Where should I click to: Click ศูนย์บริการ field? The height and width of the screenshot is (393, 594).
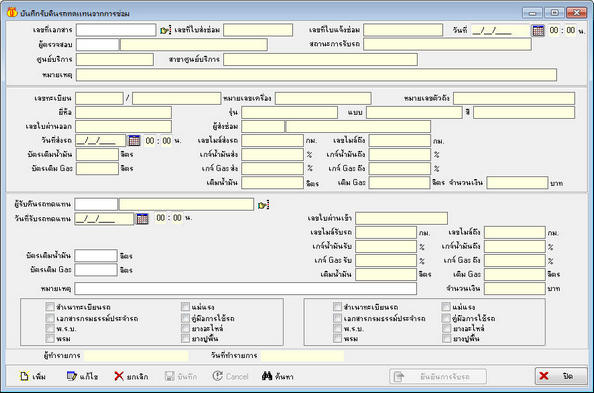pyautogui.click(x=115, y=59)
